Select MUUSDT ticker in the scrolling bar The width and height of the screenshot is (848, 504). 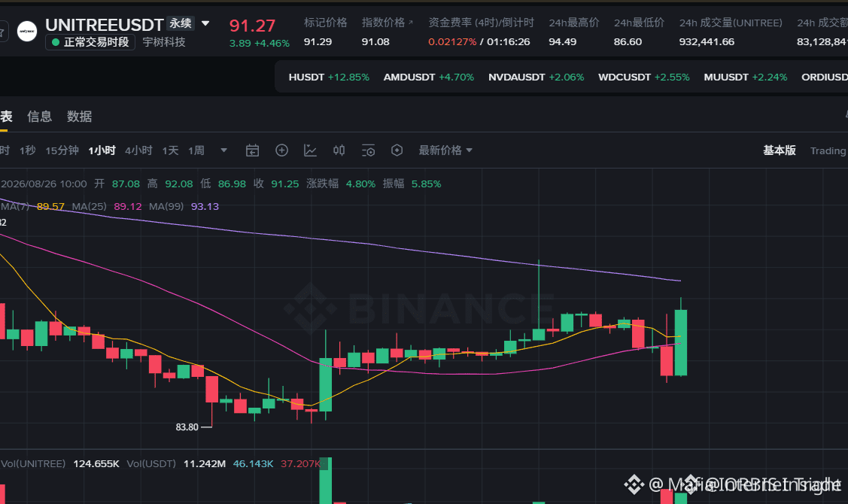[745, 77]
